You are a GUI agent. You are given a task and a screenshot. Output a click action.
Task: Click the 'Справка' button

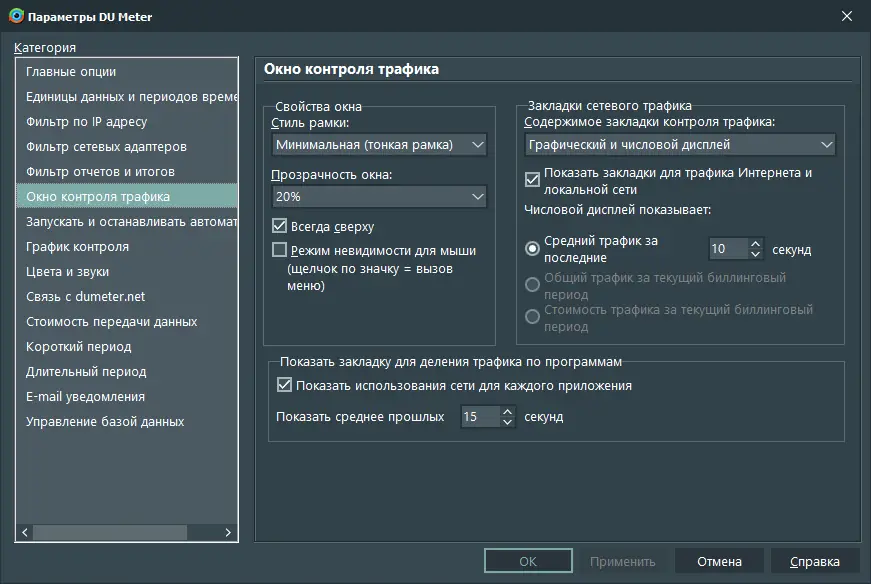pyautogui.click(x=814, y=561)
